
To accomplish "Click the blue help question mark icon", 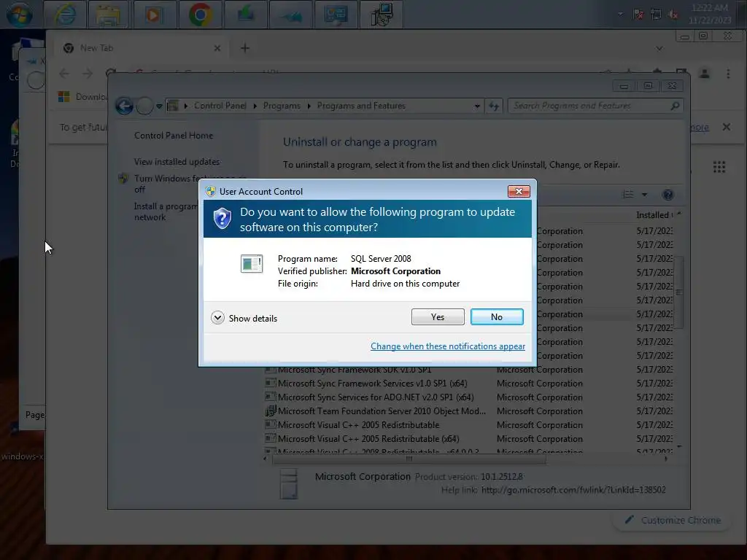I will coord(668,194).
